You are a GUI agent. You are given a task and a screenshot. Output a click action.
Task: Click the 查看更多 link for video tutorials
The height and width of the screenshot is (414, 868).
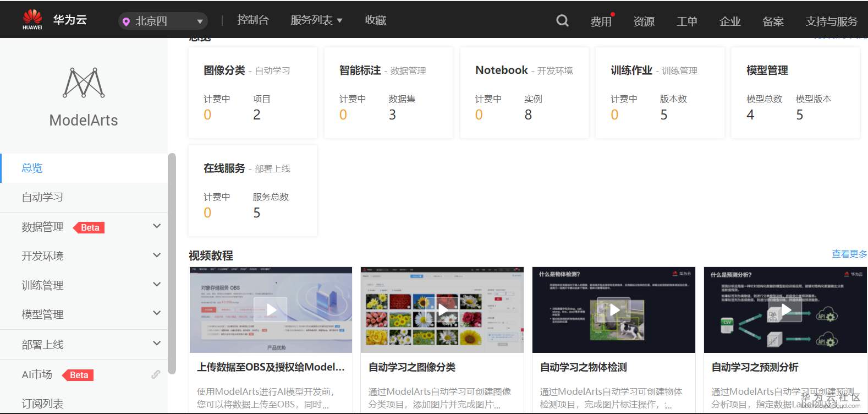coord(849,254)
